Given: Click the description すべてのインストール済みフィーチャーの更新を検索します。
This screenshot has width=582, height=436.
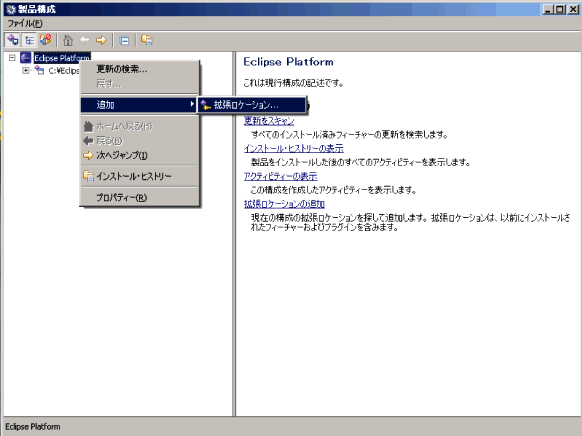Looking at the screenshot, I should (x=349, y=134).
